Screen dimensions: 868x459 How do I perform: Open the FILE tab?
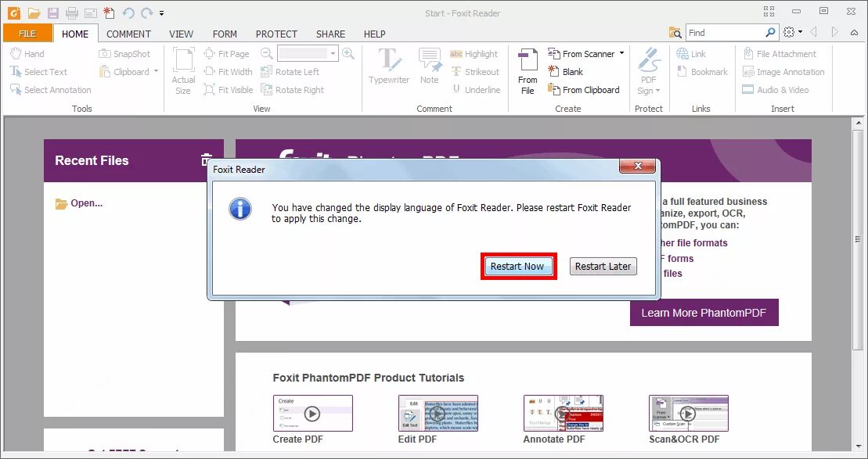pyautogui.click(x=27, y=34)
